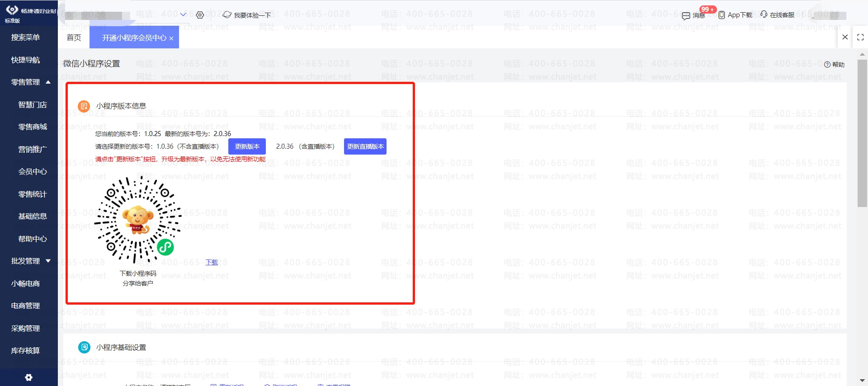Toggle fullscreen mode icon
This screenshot has height=386, width=868.
[x=860, y=38]
